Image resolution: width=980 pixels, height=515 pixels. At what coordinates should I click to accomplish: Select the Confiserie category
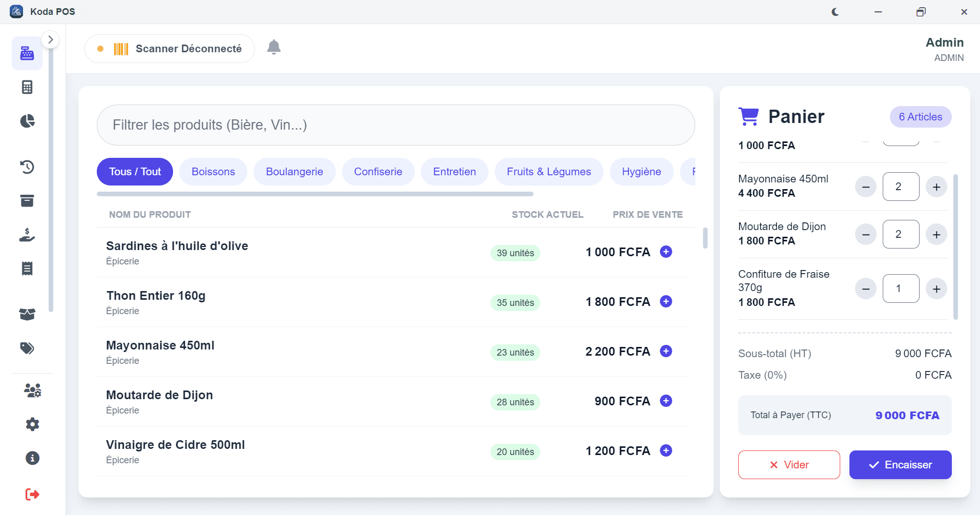(378, 172)
